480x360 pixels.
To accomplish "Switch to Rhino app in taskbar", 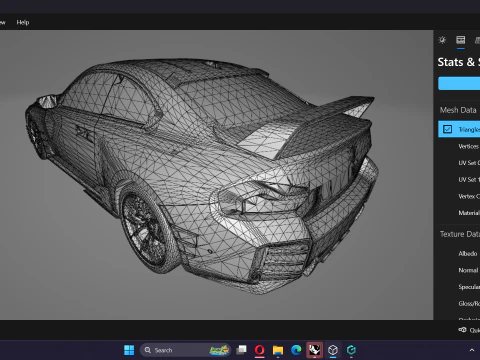I will point(314,350).
